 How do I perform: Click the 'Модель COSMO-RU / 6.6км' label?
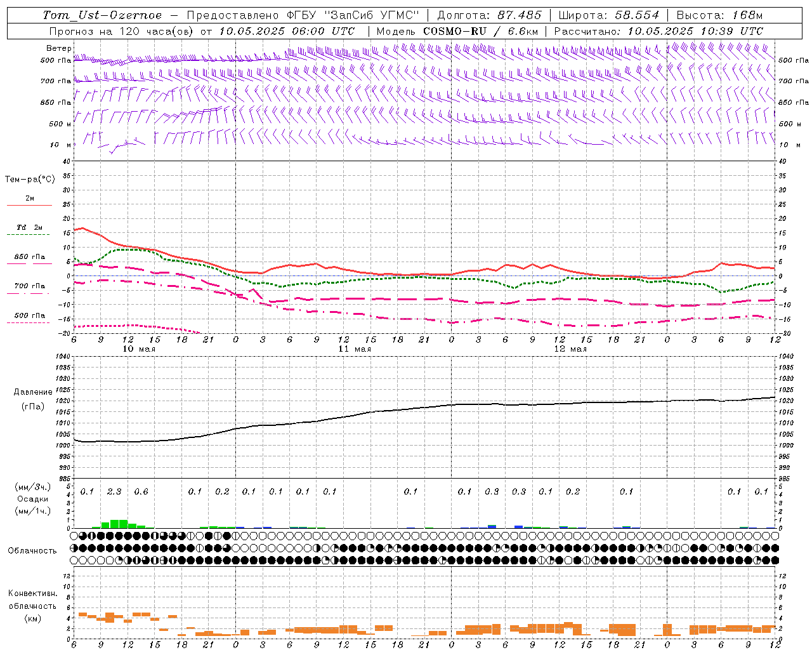click(x=457, y=31)
